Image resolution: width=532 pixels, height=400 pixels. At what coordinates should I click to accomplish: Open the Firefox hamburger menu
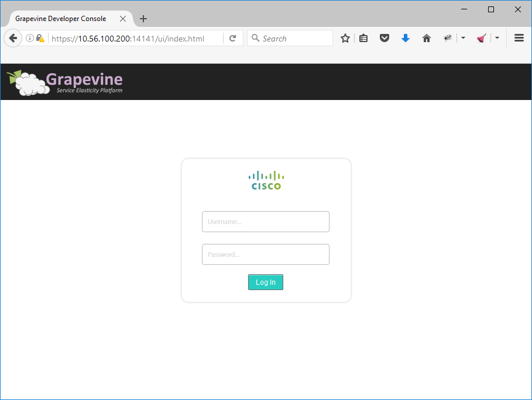[519, 38]
